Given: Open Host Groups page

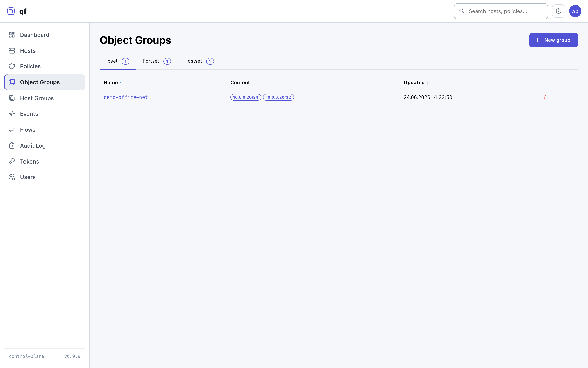Looking at the screenshot, I should click(45, 98).
